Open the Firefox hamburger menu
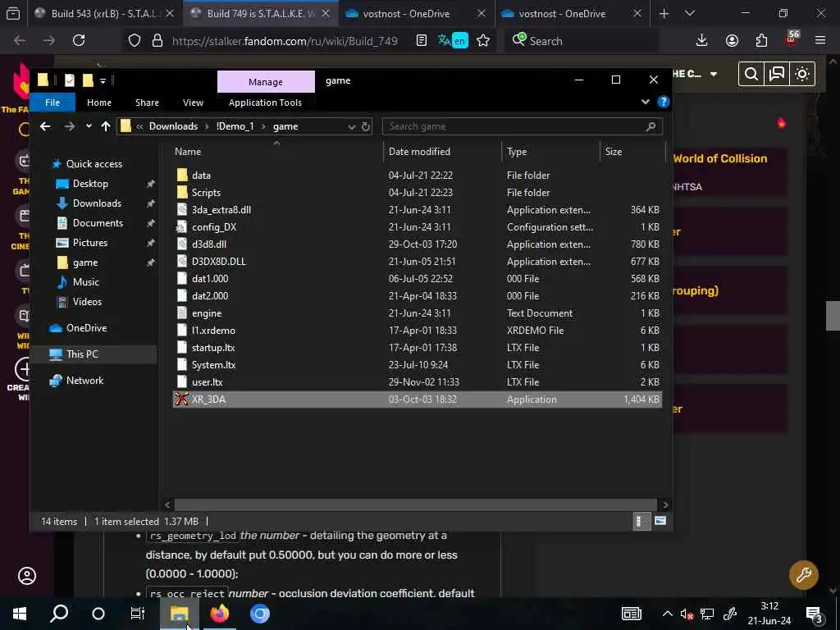The image size is (840, 630). (x=820, y=40)
